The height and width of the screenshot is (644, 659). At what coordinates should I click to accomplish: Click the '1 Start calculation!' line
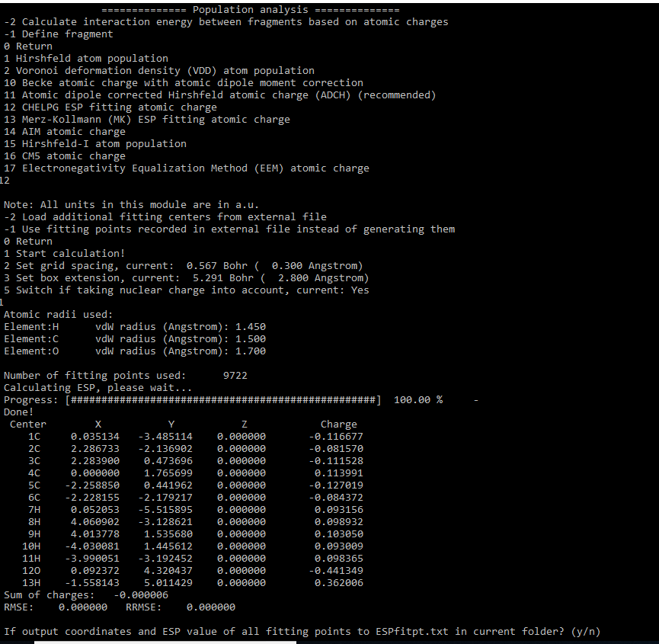(64, 254)
